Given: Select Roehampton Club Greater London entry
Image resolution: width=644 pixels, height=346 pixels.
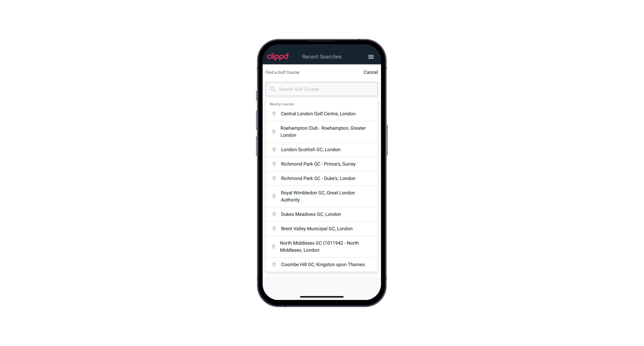Looking at the screenshot, I should pyautogui.click(x=322, y=132).
